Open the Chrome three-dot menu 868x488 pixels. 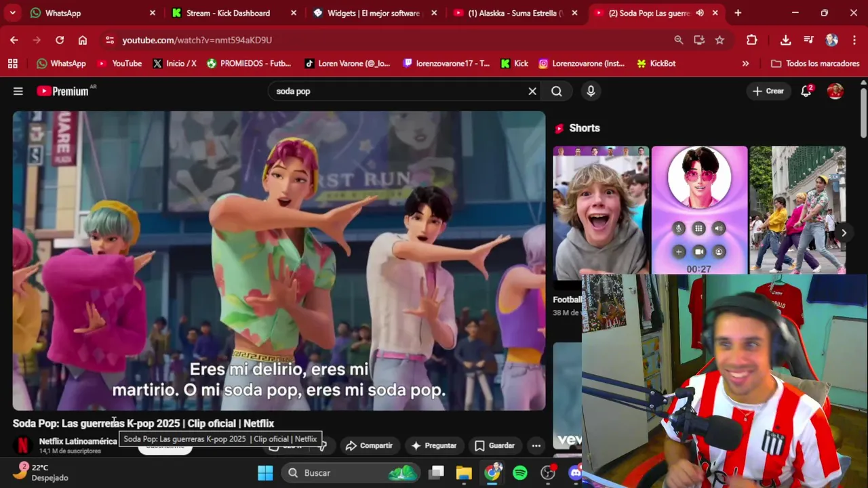(854, 40)
